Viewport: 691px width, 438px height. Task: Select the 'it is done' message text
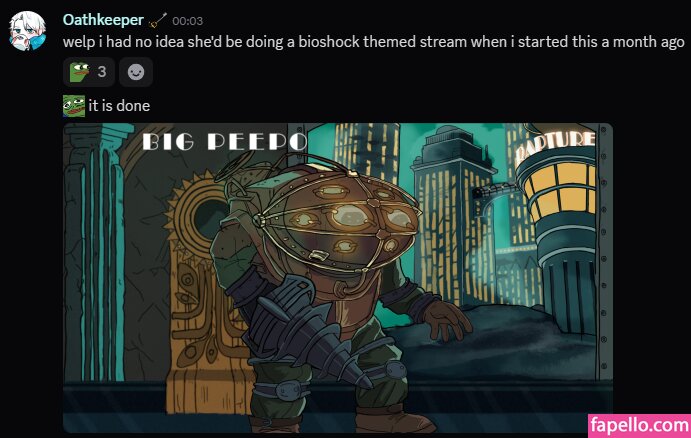119,106
